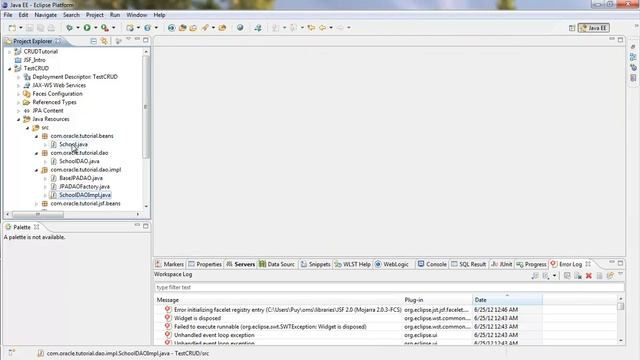Screen dimensions: 640x360
Task: Click the globe Open Web Browser icon
Action: tap(240, 28)
